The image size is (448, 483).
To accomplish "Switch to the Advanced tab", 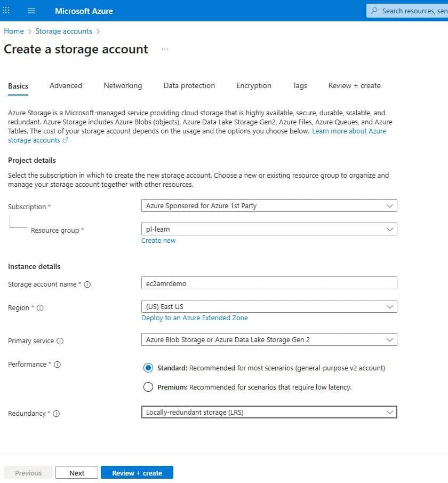I will [66, 85].
